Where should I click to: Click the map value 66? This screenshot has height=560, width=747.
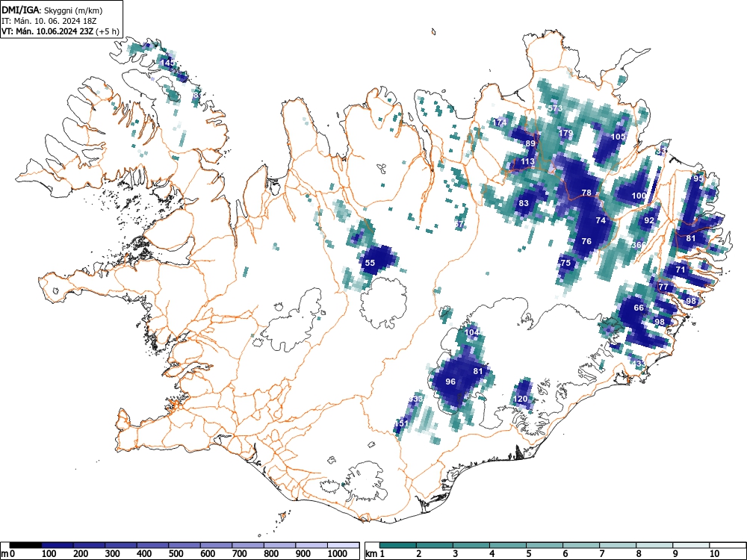coord(639,308)
